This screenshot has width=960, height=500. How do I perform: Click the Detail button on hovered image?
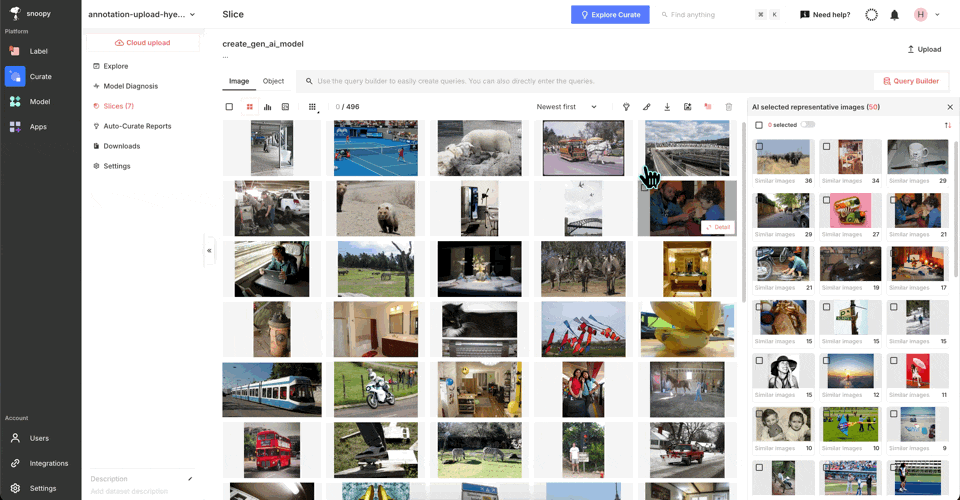click(x=718, y=227)
